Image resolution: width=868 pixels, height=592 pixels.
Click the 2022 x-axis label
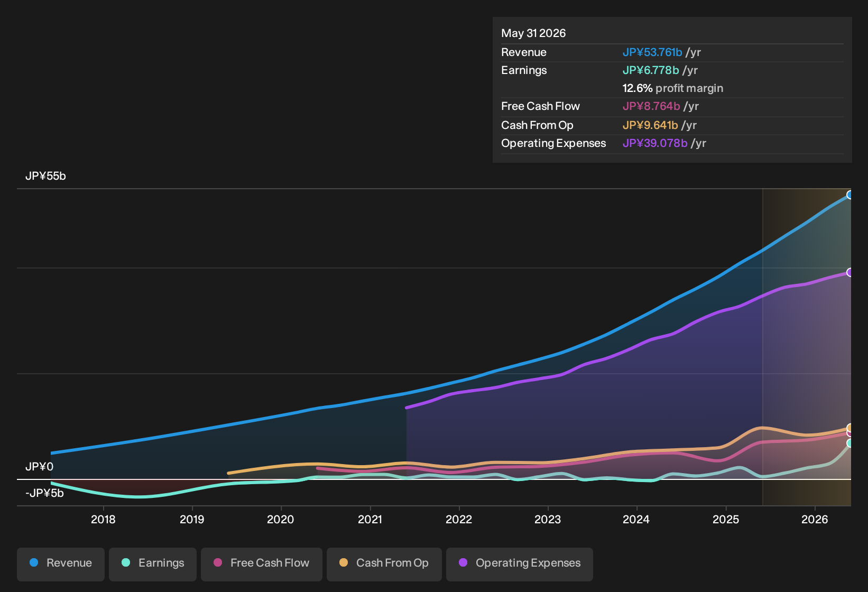(x=459, y=520)
